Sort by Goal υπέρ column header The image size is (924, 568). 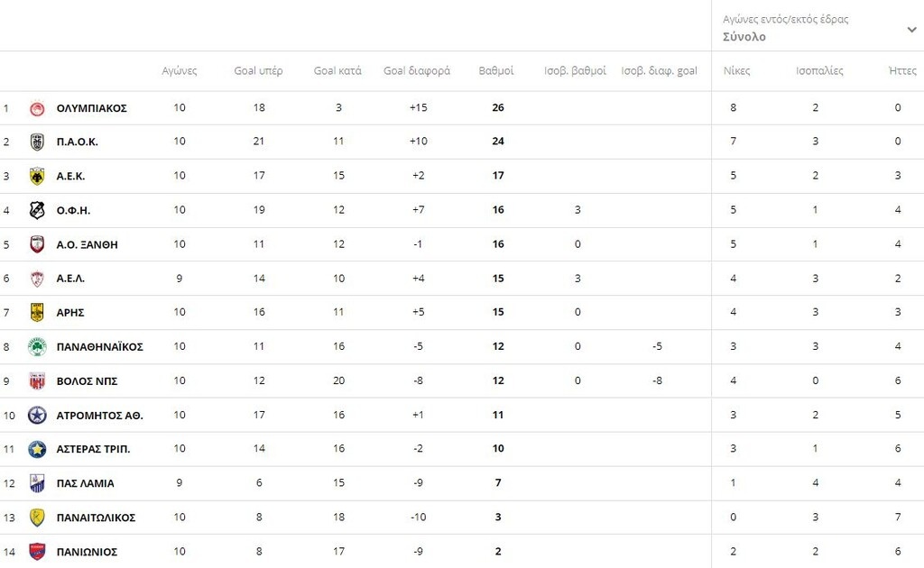click(258, 71)
